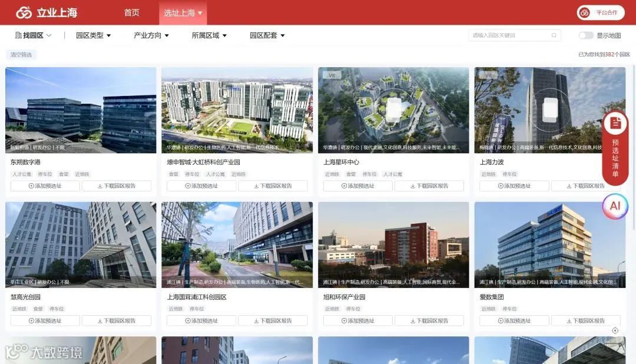Expand the 选址上海 menu
The width and height of the screenshot is (636, 364).
[x=183, y=13]
